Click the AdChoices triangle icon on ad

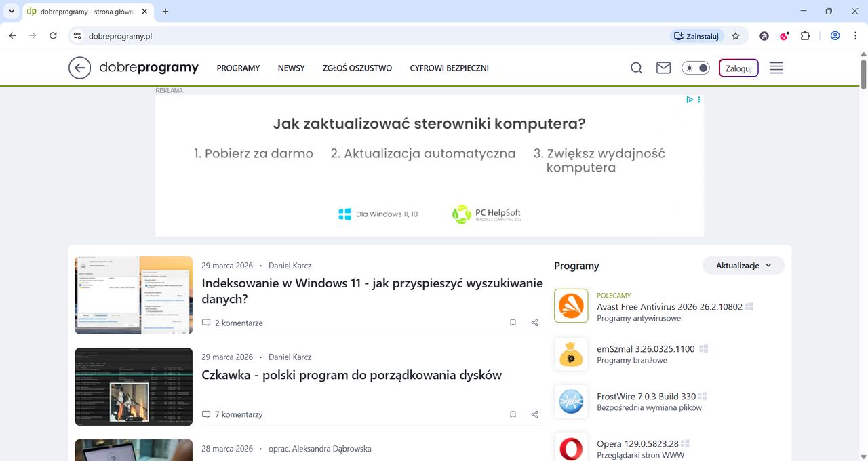click(x=690, y=100)
